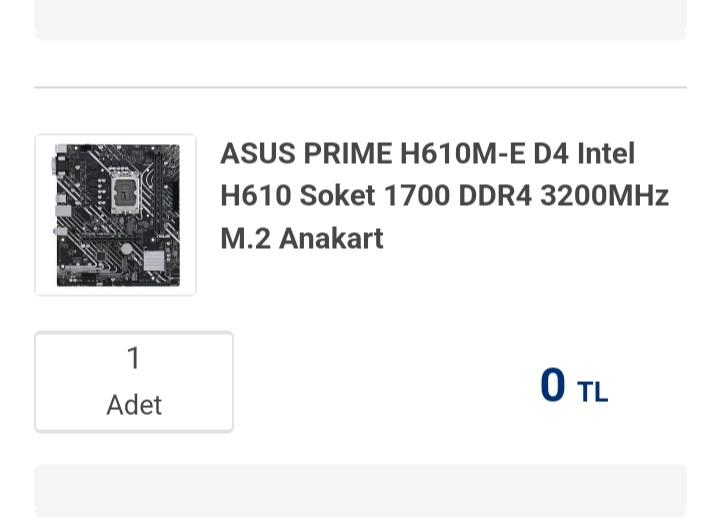Click the TL currency label

pyautogui.click(x=592, y=392)
